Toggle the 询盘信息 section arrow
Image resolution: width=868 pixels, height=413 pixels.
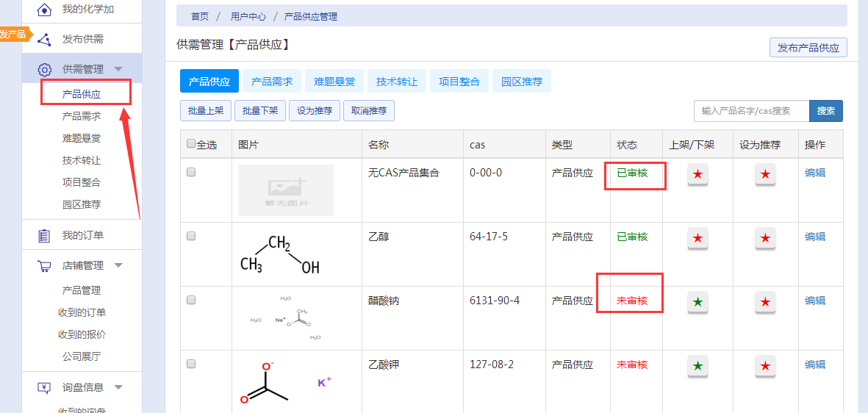pos(118,387)
